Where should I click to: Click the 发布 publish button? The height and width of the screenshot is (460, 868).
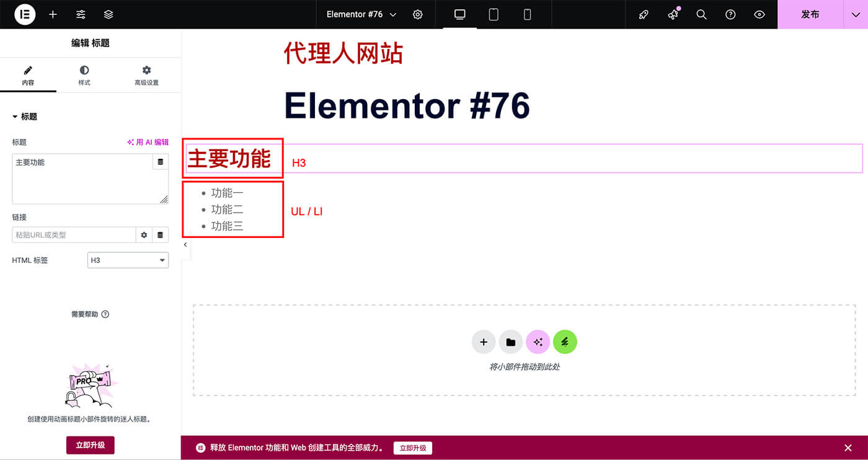click(810, 14)
